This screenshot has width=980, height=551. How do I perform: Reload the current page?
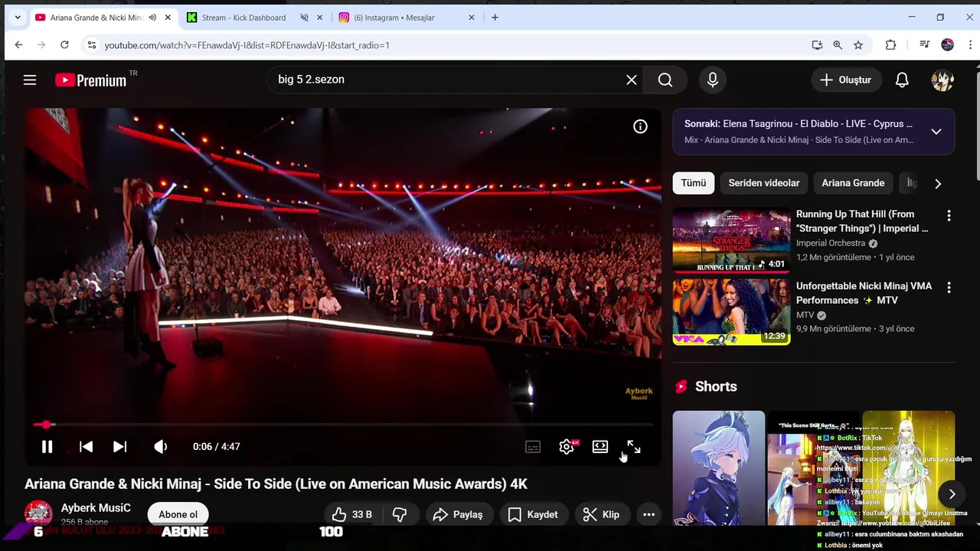click(x=64, y=45)
